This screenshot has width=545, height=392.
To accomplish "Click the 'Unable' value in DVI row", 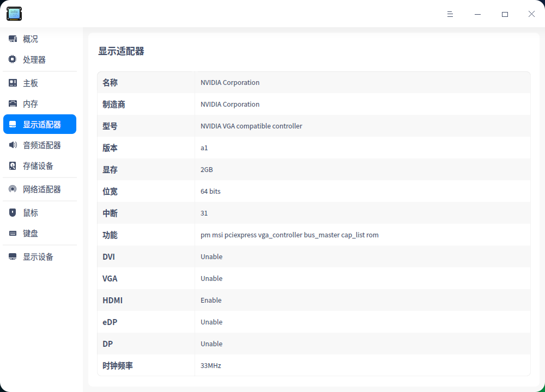I will (x=211, y=257).
